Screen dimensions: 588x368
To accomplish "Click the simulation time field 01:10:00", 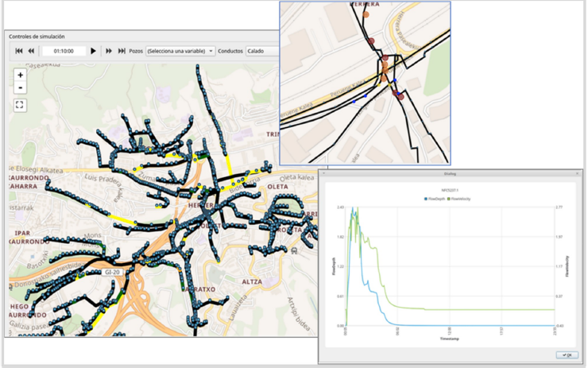I will point(64,51).
